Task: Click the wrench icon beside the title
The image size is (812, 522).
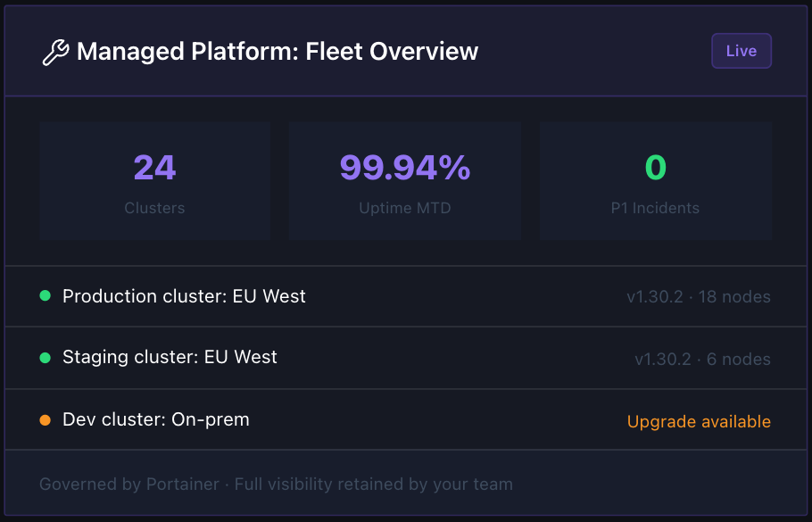Action: pyautogui.click(x=55, y=52)
